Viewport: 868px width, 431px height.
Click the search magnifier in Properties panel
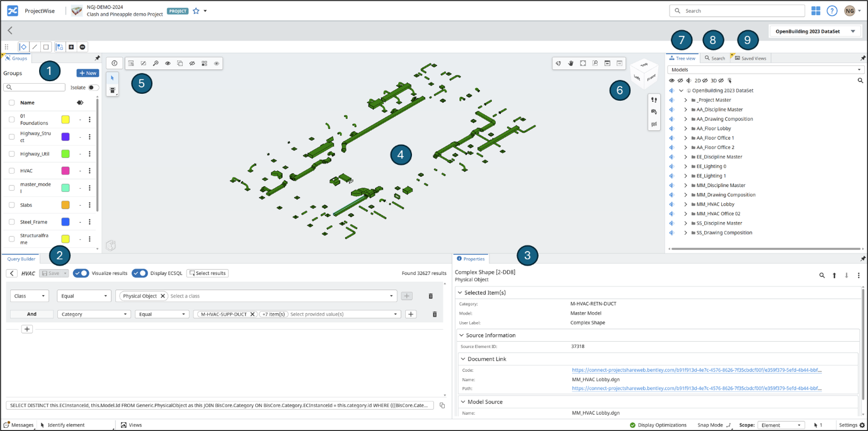(822, 276)
